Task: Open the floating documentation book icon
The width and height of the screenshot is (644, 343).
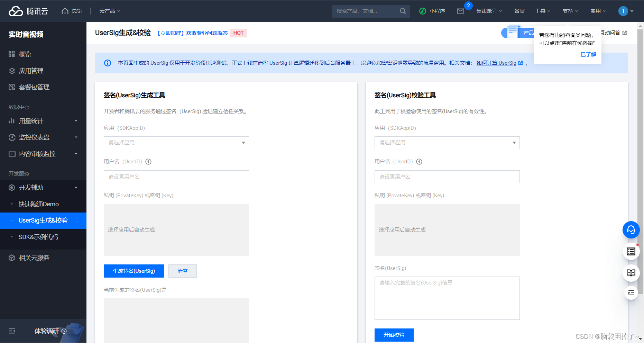Action: pyautogui.click(x=631, y=273)
